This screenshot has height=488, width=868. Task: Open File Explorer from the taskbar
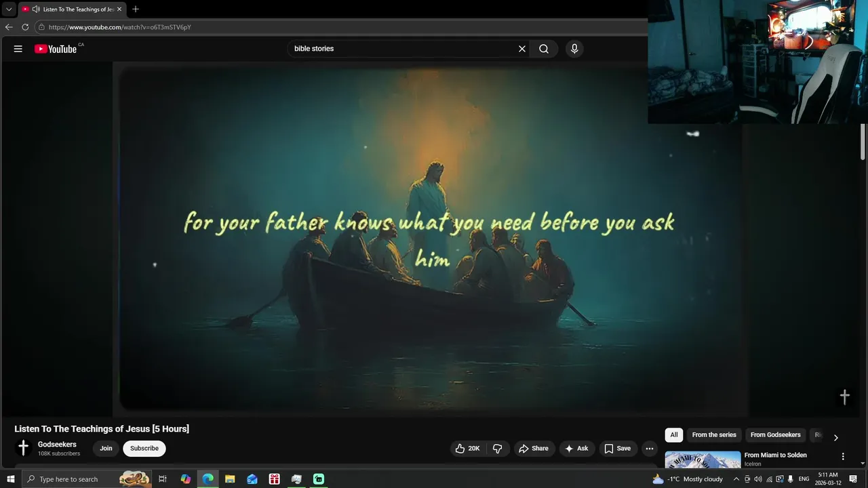[230, 479]
